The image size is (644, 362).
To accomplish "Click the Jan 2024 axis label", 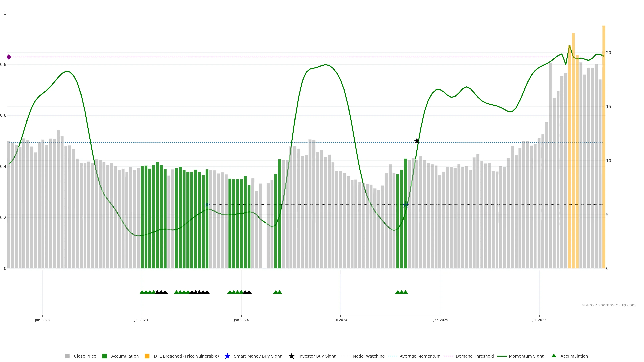I will coord(241,320).
